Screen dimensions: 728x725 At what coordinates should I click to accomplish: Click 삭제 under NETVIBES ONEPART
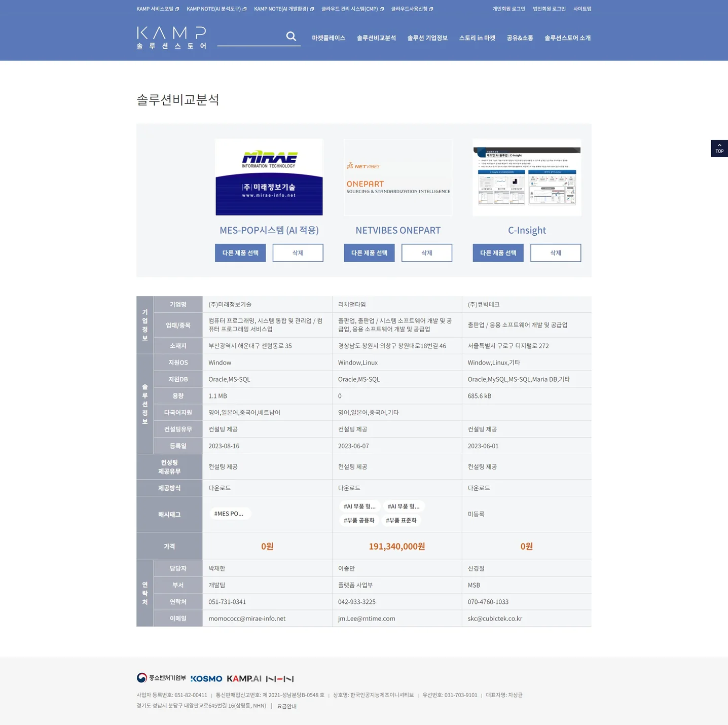tap(427, 253)
